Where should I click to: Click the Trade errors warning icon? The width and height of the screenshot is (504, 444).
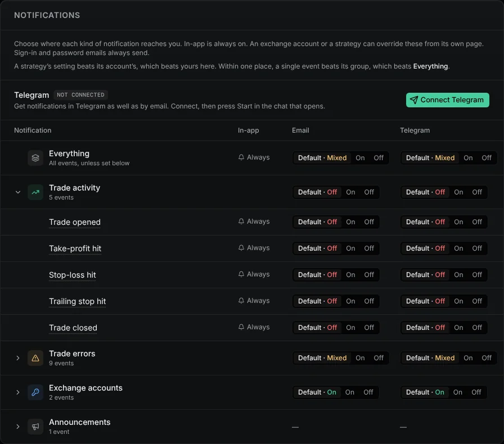pyautogui.click(x=35, y=358)
